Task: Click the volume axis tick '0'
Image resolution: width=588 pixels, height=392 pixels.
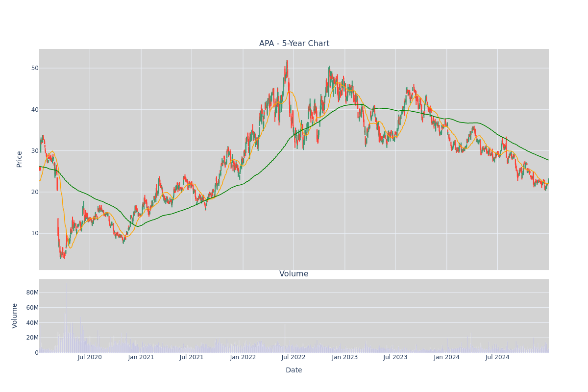Action: pos(37,353)
